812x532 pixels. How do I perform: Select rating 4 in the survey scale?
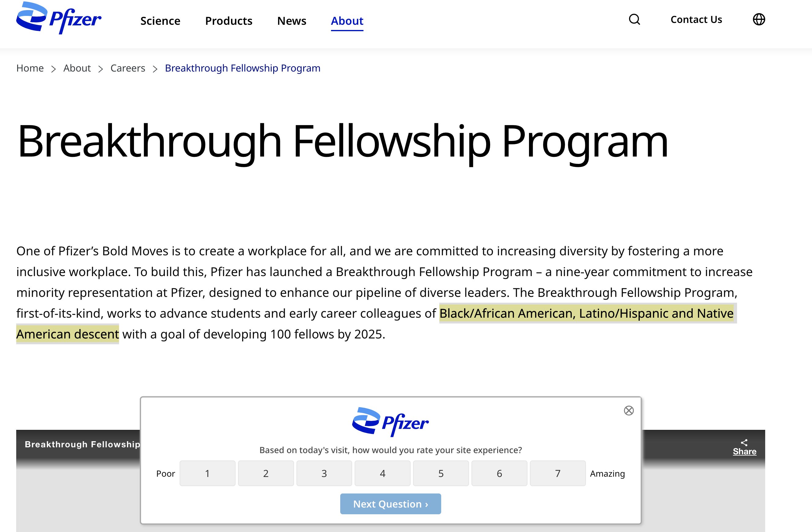click(382, 473)
